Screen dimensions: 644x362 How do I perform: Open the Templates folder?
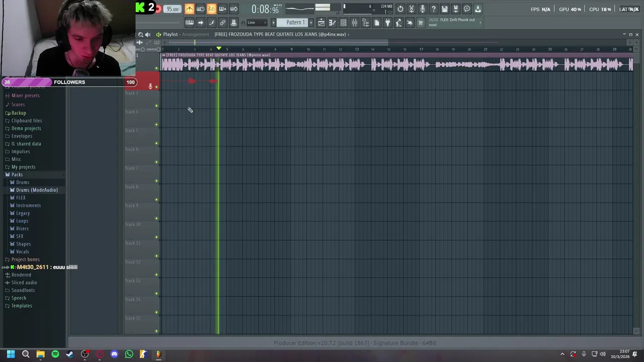[22, 306]
